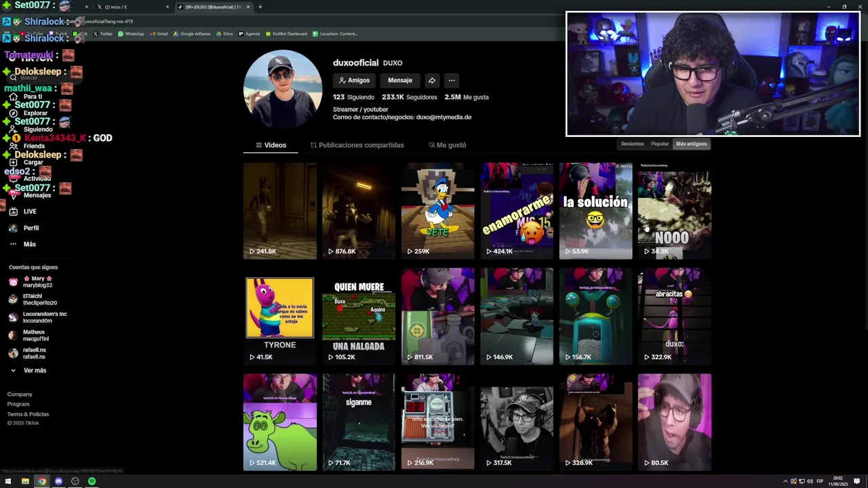Click the Mensaje button

click(x=400, y=80)
